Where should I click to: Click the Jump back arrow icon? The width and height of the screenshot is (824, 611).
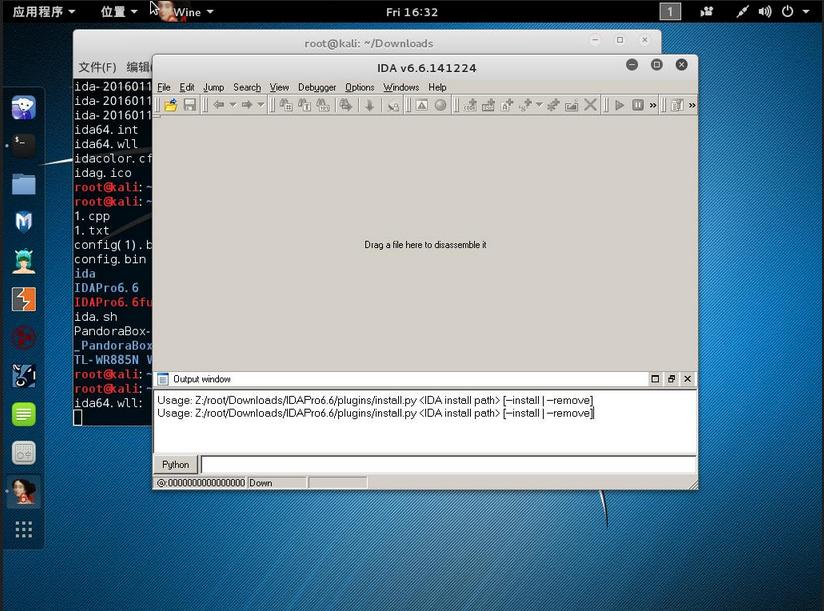click(219, 105)
